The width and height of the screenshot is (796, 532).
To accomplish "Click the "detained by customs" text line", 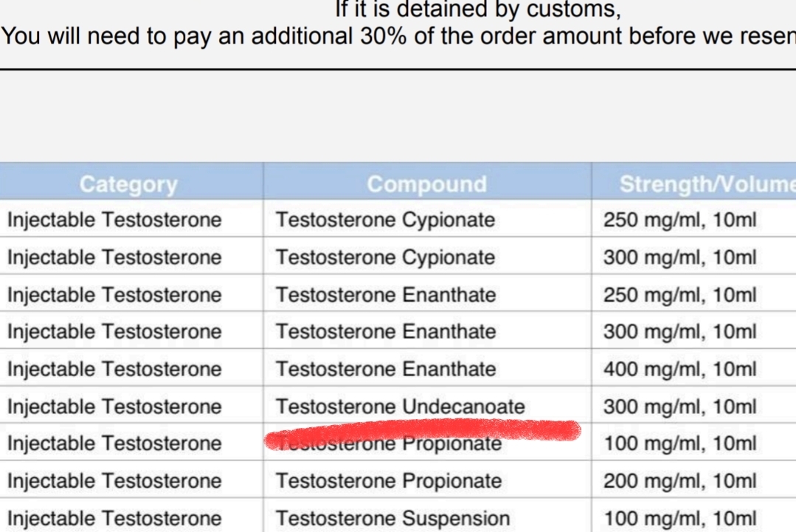I will 477,10.
